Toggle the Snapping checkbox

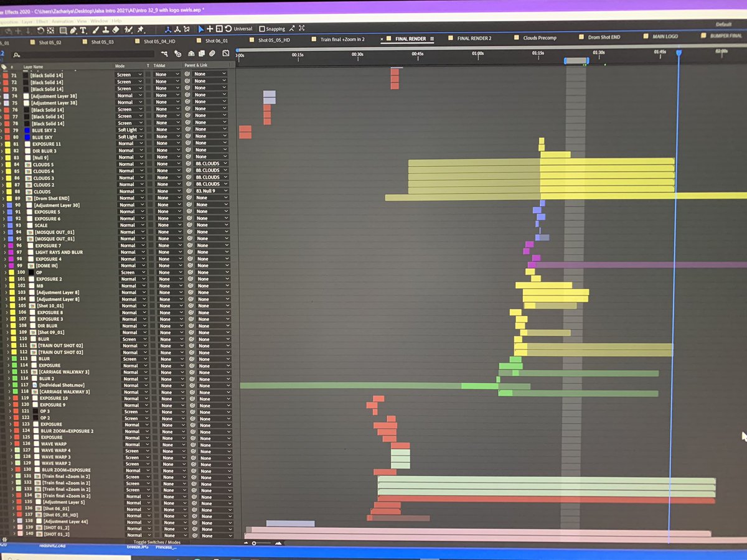pos(262,29)
